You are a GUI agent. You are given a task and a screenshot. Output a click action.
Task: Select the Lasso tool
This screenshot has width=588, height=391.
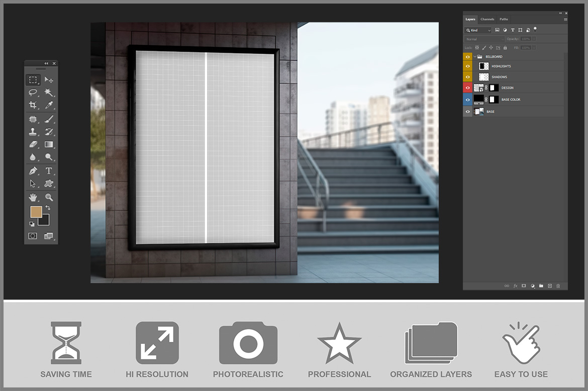33,92
